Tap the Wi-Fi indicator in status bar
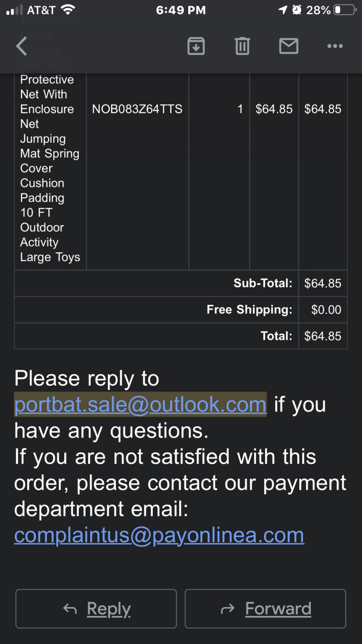Image resolution: width=362 pixels, height=644 pixels. tap(68, 10)
